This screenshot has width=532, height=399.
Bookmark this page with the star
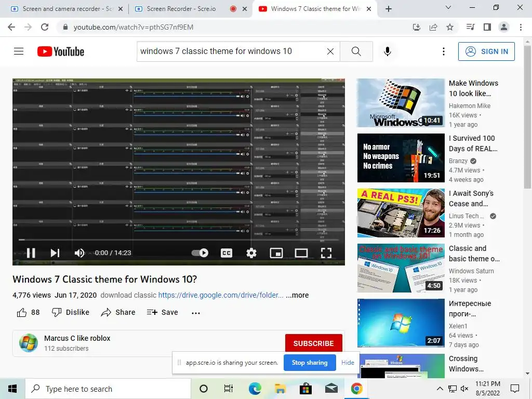[x=450, y=27]
